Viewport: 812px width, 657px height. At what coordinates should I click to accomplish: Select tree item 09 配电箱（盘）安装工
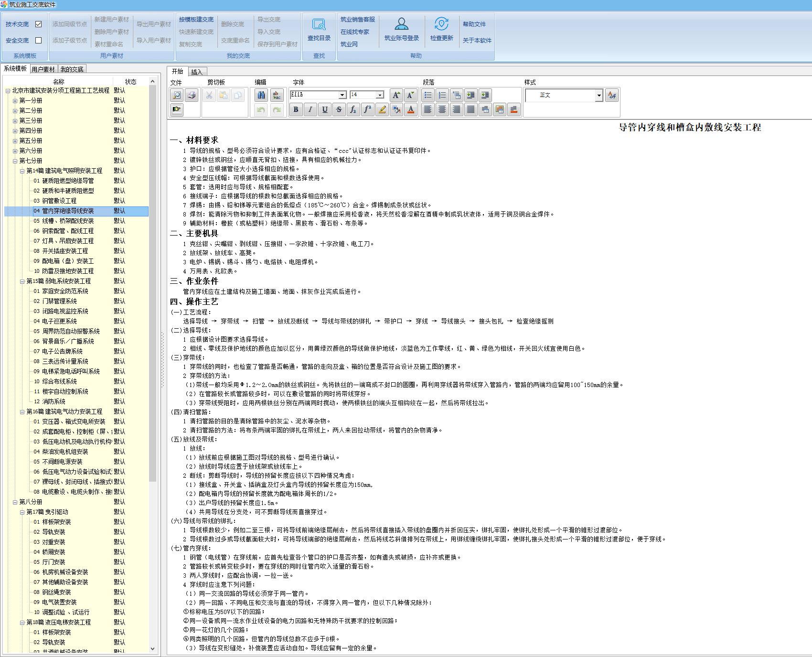pyautogui.click(x=64, y=261)
